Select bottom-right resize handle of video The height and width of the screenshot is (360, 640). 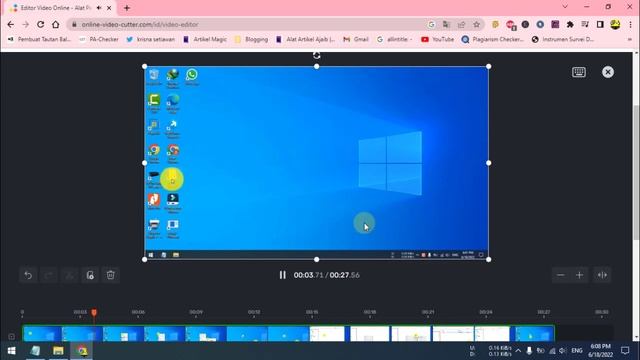pos(489,259)
